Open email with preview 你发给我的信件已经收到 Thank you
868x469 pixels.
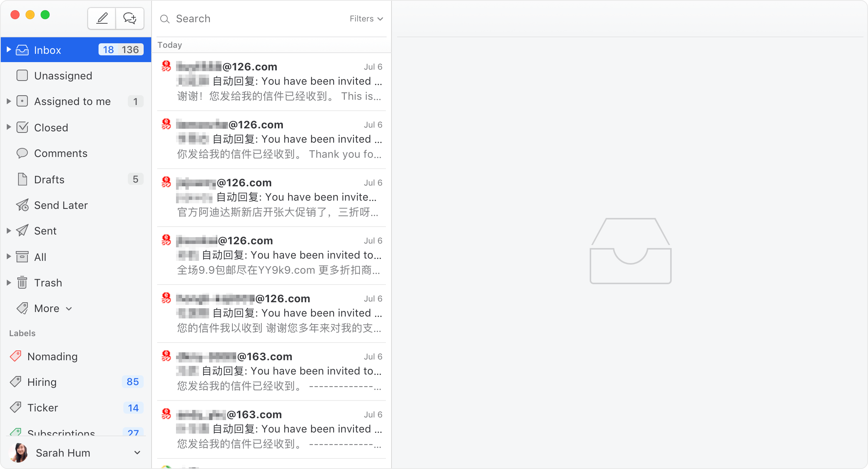(272, 140)
